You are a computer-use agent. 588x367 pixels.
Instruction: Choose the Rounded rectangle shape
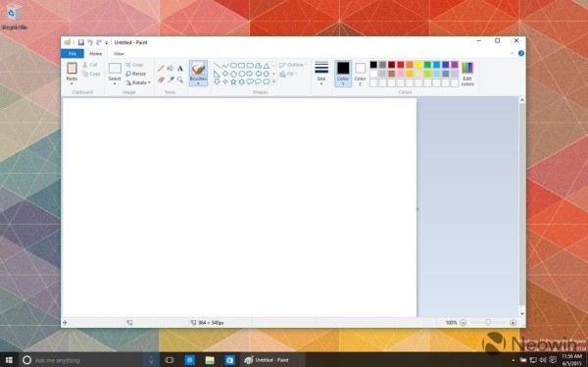click(x=250, y=66)
